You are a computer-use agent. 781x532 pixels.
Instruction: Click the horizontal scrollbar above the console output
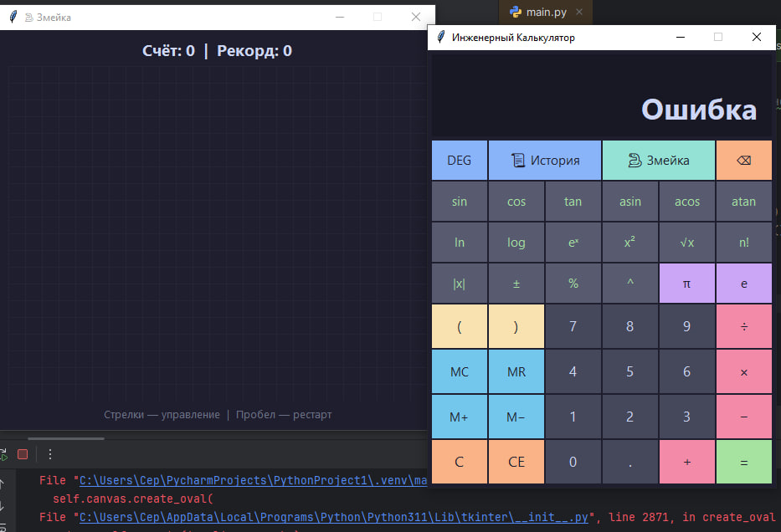pyautogui.click(x=67, y=437)
